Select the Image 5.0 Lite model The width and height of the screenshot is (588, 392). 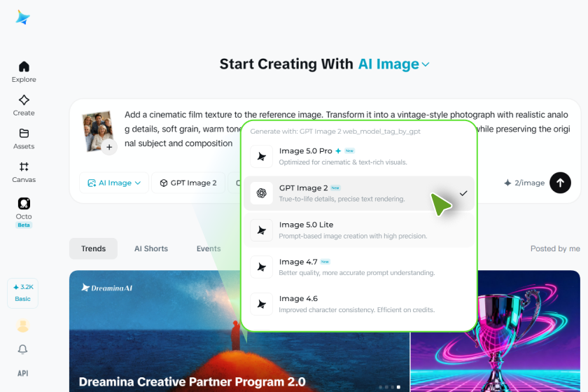coord(359,230)
